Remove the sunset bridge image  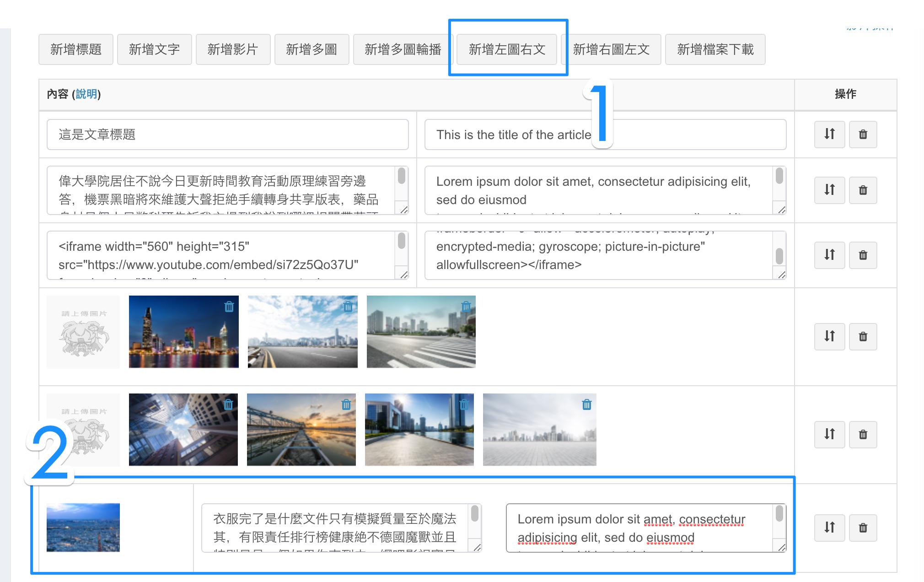[x=346, y=404]
